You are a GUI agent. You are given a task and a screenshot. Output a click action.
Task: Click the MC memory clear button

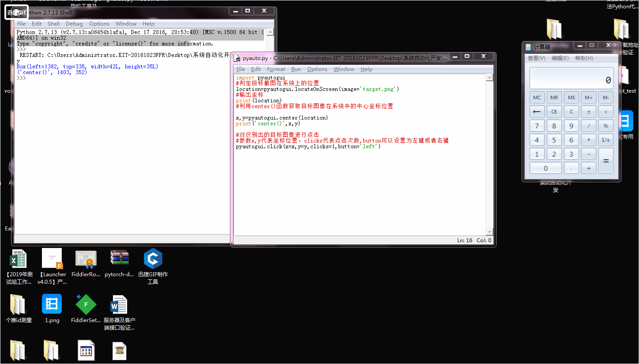pyautogui.click(x=537, y=98)
